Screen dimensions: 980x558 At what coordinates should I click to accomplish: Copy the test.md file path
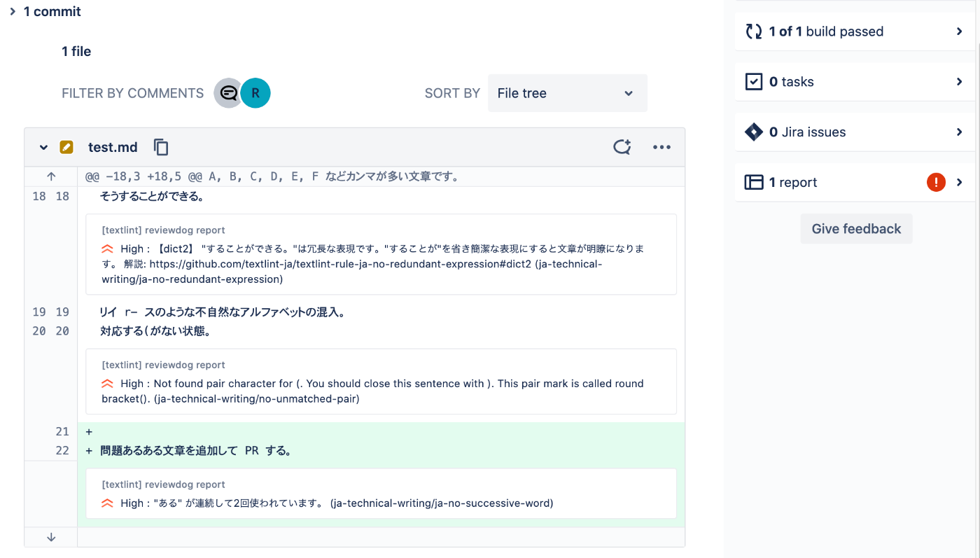(x=161, y=147)
